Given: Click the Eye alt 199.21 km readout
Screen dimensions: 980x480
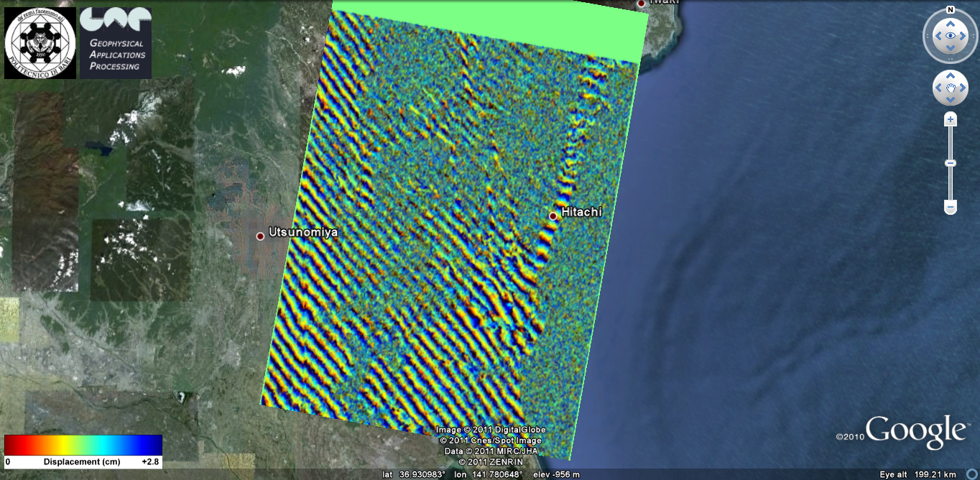Looking at the screenshot, I should pos(918,474).
